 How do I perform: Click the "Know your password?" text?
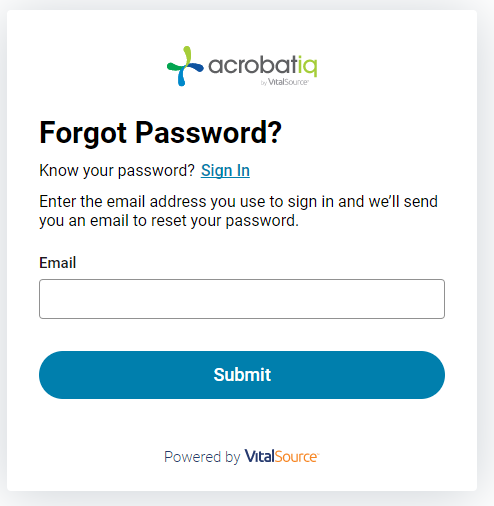point(117,171)
